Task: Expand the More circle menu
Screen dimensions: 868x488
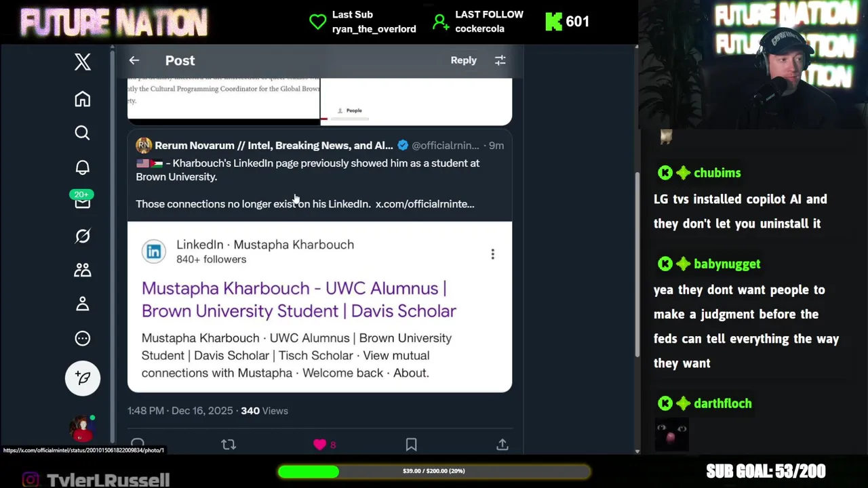Action: point(83,338)
